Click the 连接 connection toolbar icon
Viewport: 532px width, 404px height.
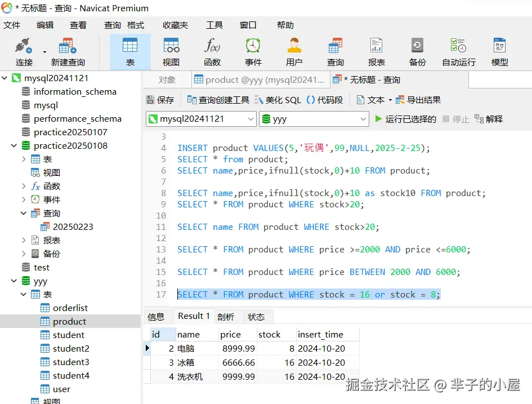24,52
